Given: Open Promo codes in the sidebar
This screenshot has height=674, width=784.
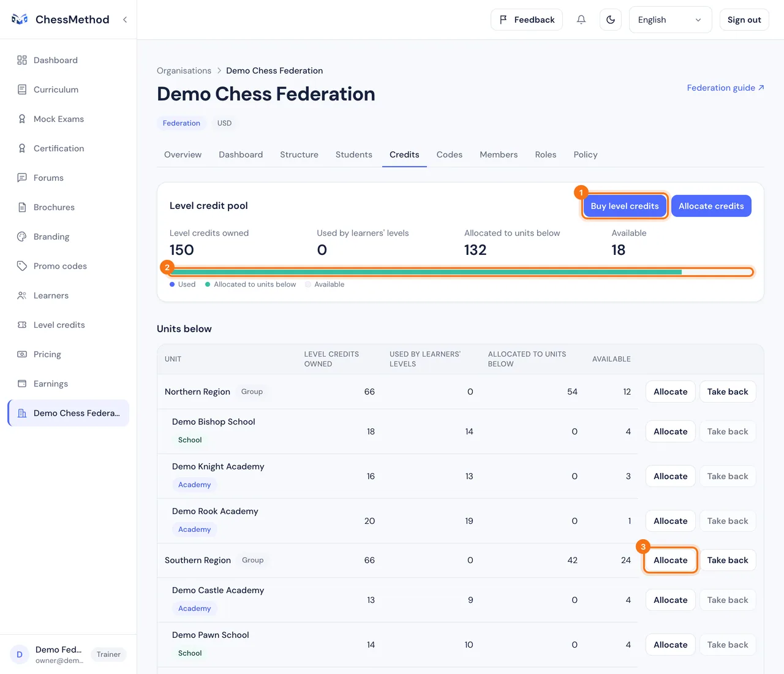Looking at the screenshot, I should coord(68,266).
